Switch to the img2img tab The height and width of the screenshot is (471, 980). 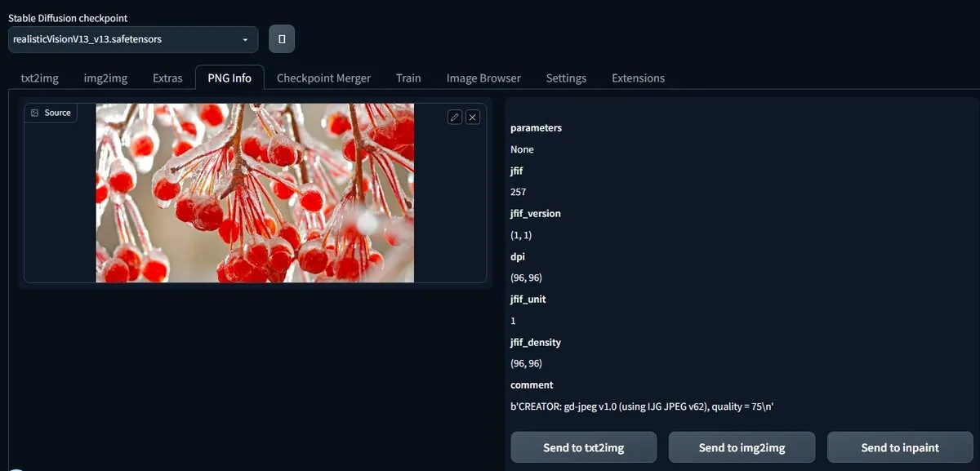(105, 78)
